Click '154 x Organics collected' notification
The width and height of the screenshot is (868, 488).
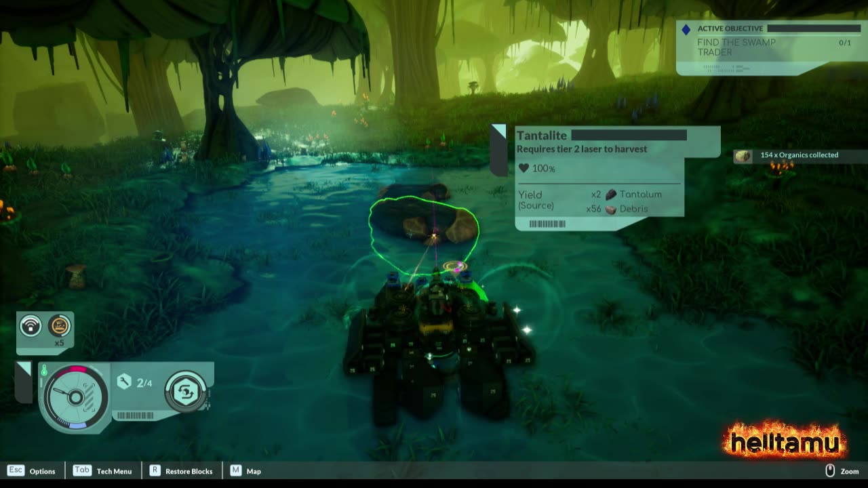click(x=800, y=155)
